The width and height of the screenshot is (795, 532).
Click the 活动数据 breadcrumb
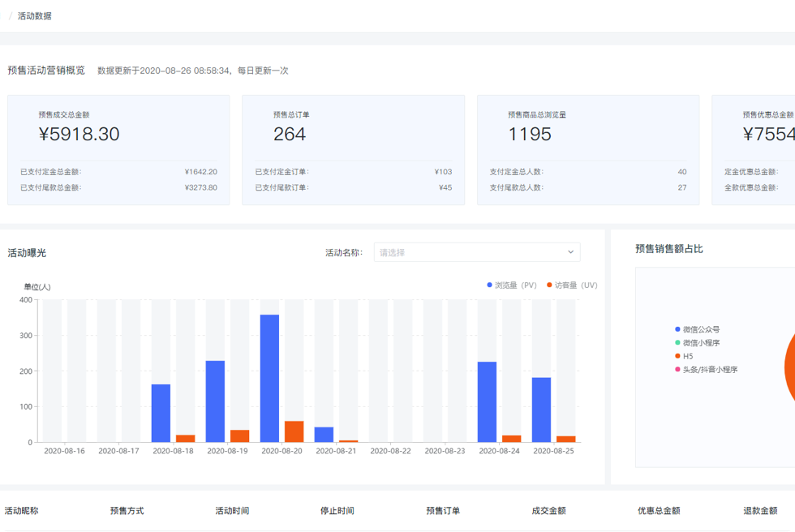(34, 15)
